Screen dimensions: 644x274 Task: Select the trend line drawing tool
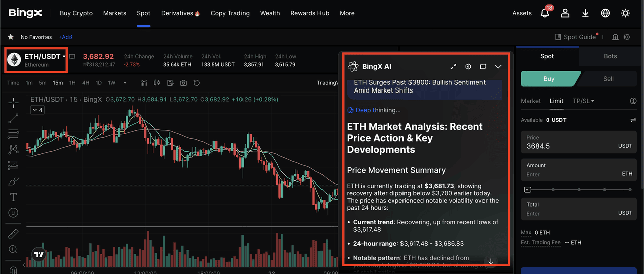pyautogui.click(x=13, y=118)
